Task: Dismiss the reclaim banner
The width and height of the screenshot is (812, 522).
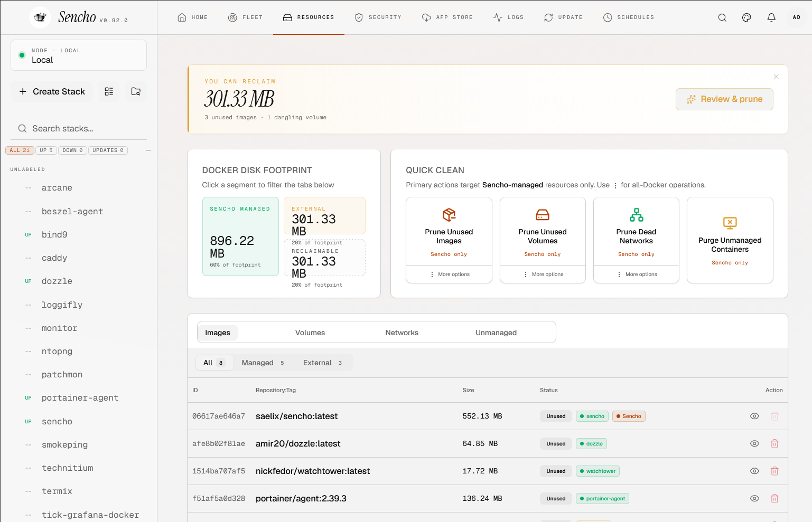Action: click(776, 77)
